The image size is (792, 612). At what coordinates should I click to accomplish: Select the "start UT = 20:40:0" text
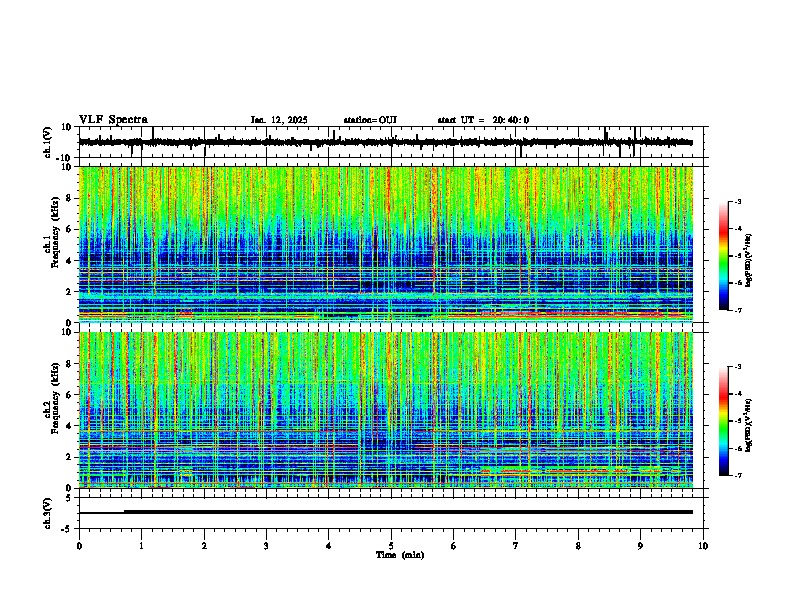tap(483, 120)
